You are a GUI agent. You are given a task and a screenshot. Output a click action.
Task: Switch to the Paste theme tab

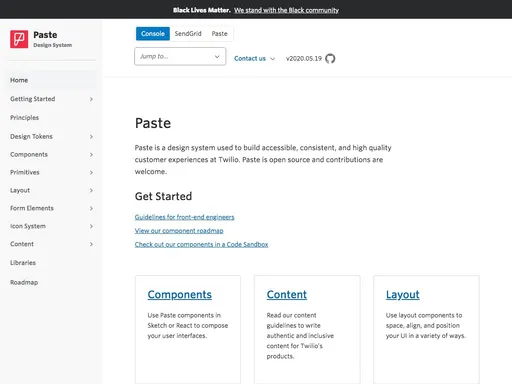click(x=219, y=34)
